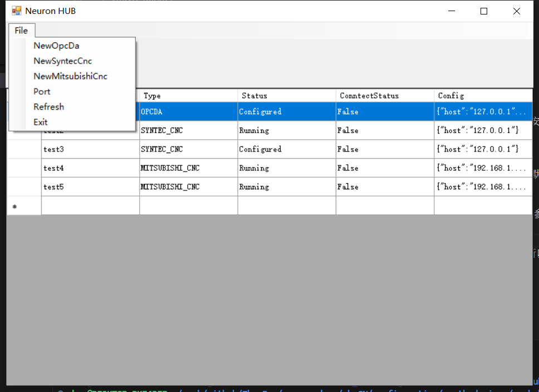This screenshot has height=392, width=539.
Task: Select the test5 name cell
Action: 90,187
